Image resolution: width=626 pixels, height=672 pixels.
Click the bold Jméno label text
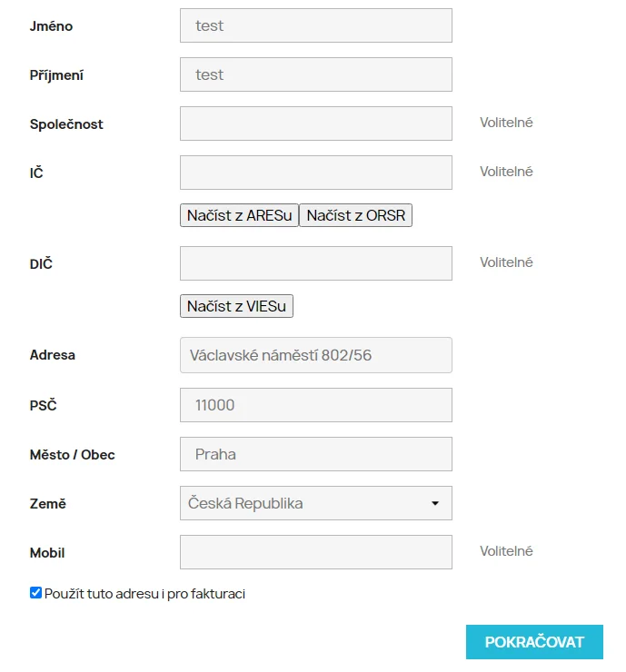(51, 26)
